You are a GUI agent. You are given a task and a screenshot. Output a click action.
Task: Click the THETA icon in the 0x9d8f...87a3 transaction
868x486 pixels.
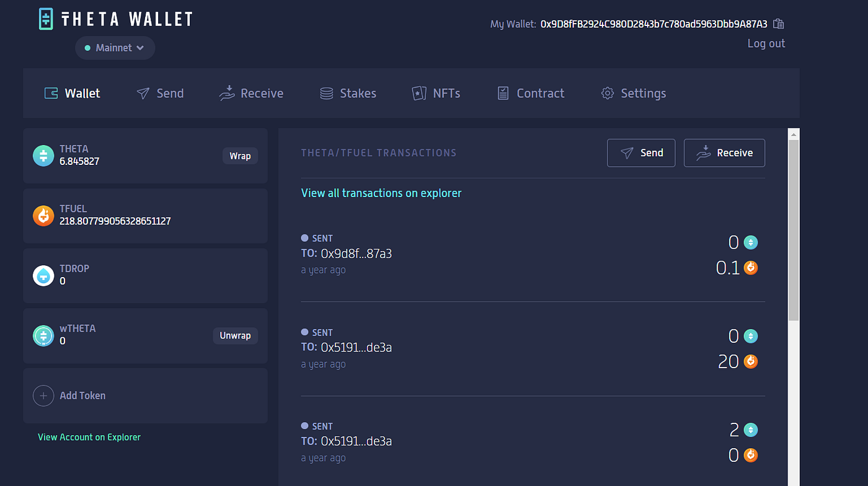751,242
